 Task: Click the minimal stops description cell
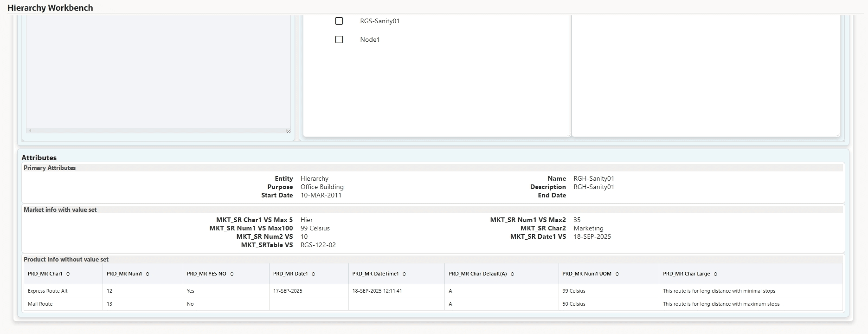pyautogui.click(x=751, y=291)
